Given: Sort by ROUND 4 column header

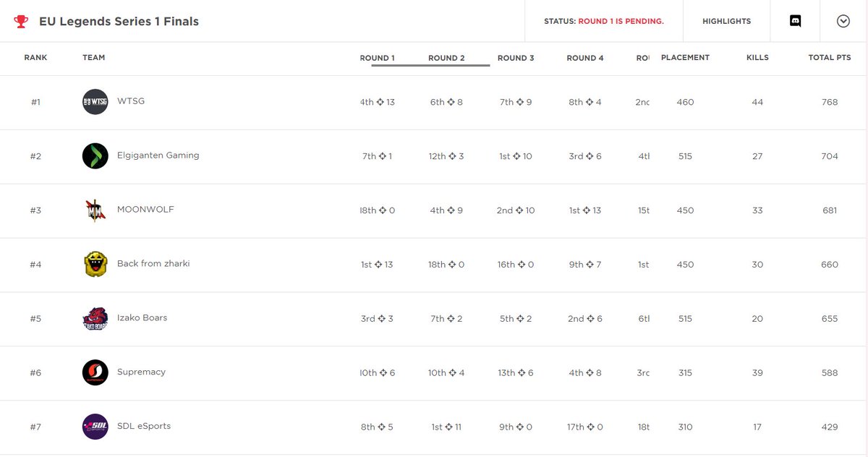Looking at the screenshot, I should coord(585,58).
